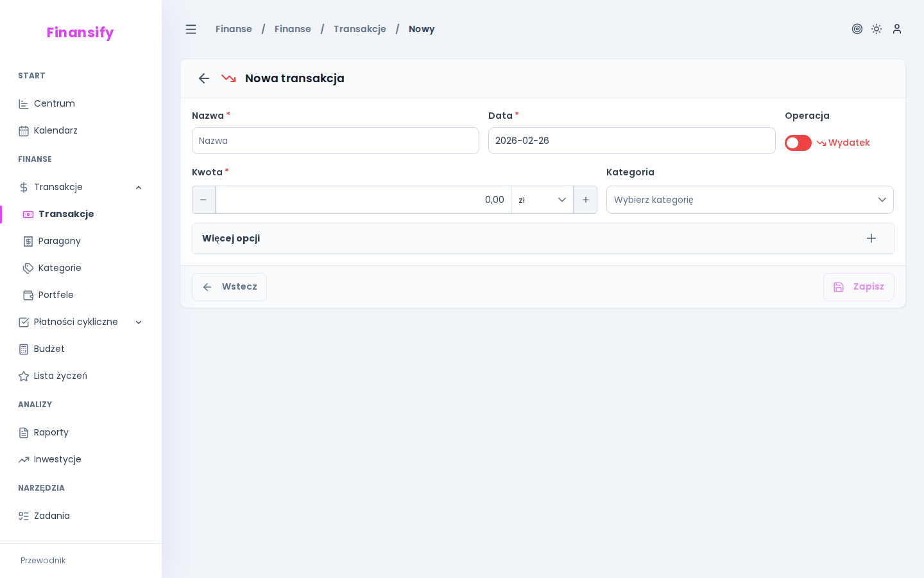Open the Wybierz kategorię dropdown
Image resolution: width=924 pixels, height=578 pixels.
[x=749, y=200]
